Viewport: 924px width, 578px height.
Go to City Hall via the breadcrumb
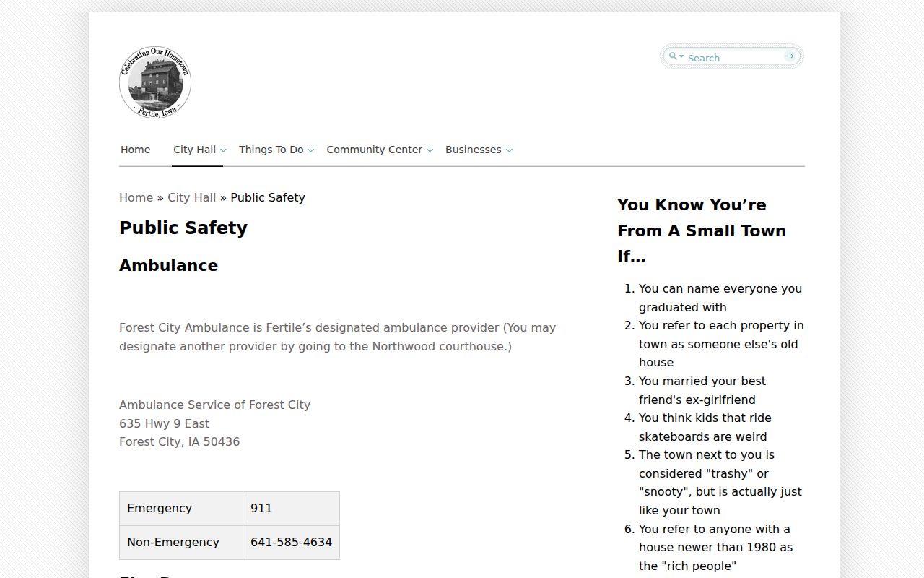tap(192, 197)
